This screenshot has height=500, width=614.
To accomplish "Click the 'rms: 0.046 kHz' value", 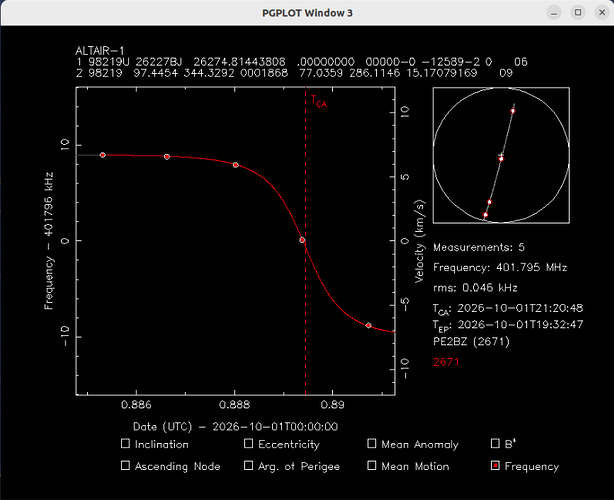I will pyautogui.click(x=475, y=288).
